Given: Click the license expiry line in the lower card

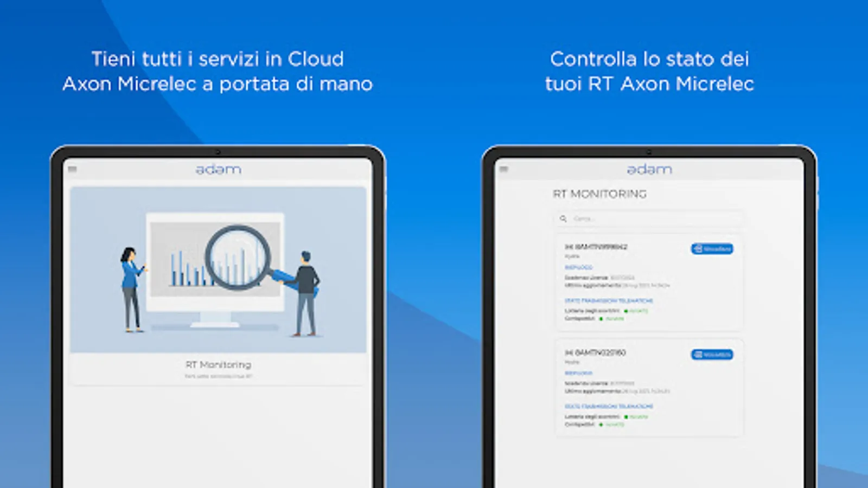Looking at the screenshot, I should point(599,383).
